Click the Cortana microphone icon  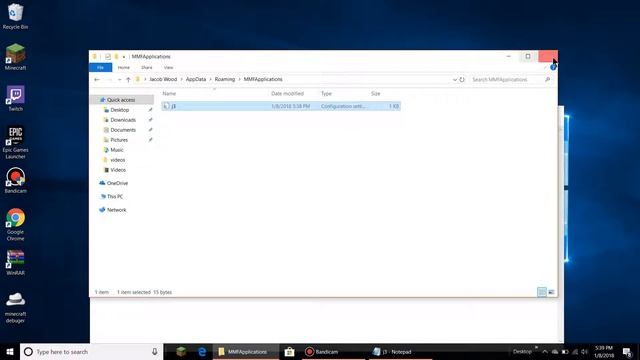coord(155,351)
